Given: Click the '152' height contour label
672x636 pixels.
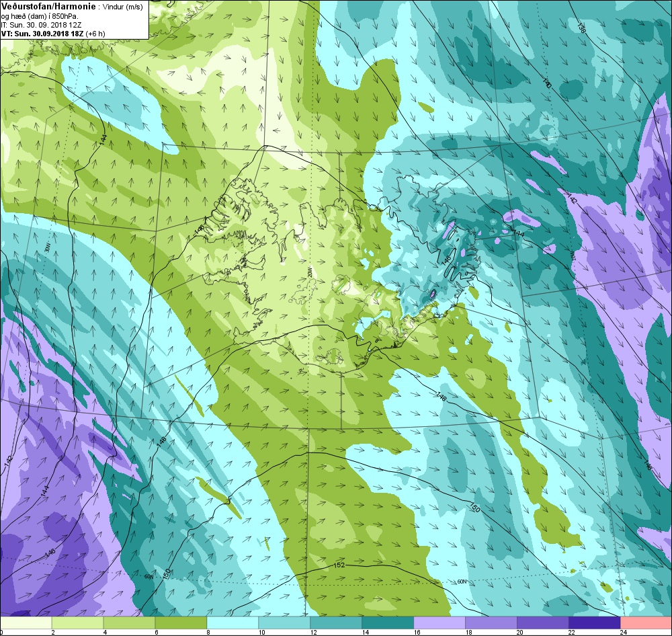Looking at the screenshot, I should (x=339, y=565).
